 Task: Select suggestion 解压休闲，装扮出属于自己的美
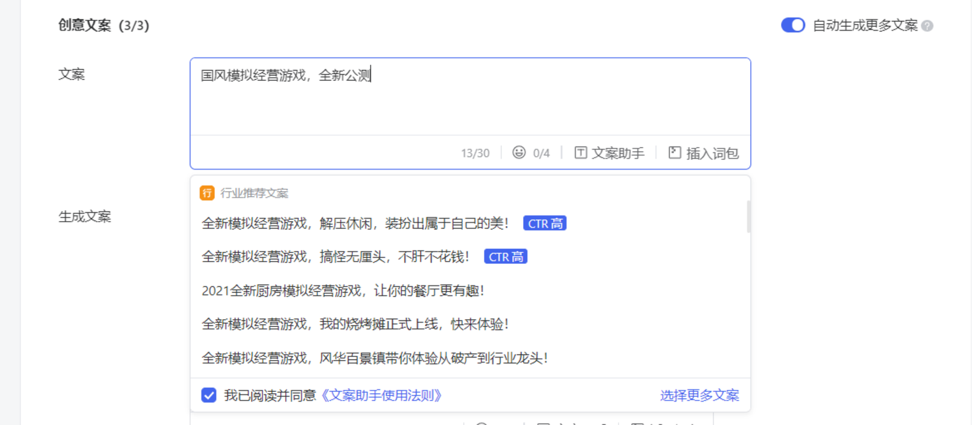(x=355, y=224)
